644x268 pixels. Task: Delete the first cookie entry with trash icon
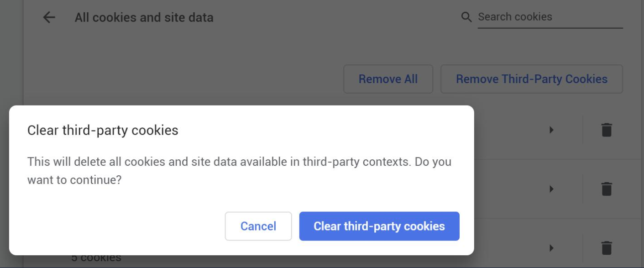(x=606, y=130)
